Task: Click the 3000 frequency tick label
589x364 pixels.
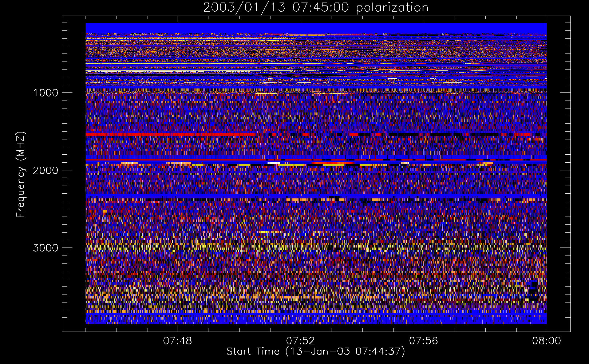Action: 46,248
